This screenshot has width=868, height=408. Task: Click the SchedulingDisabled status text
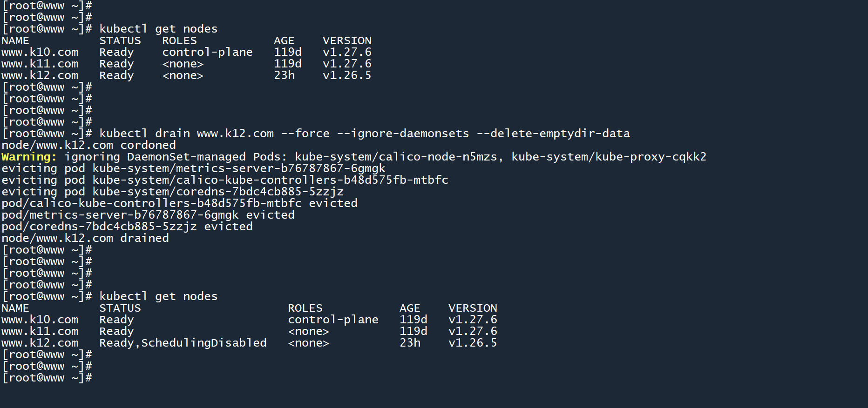[203, 343]
